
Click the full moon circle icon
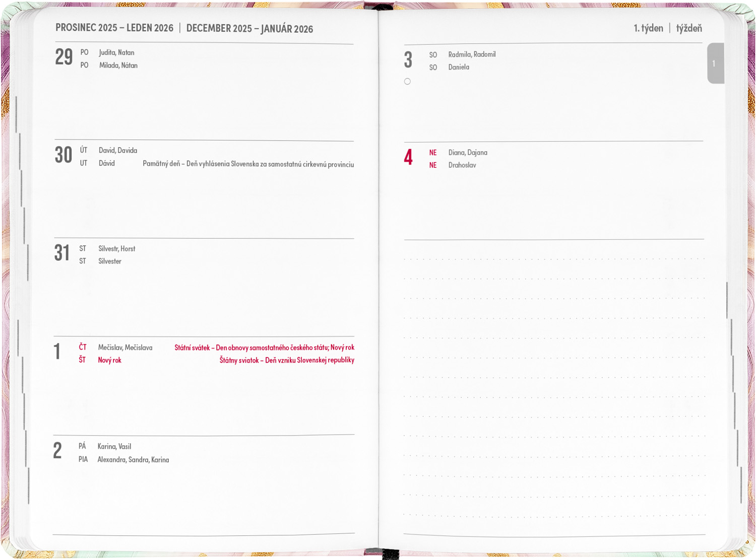point(407,82)
